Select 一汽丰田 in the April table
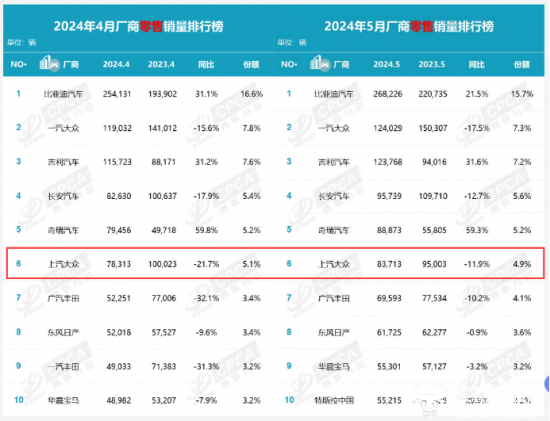 click(x=63, y=367)
